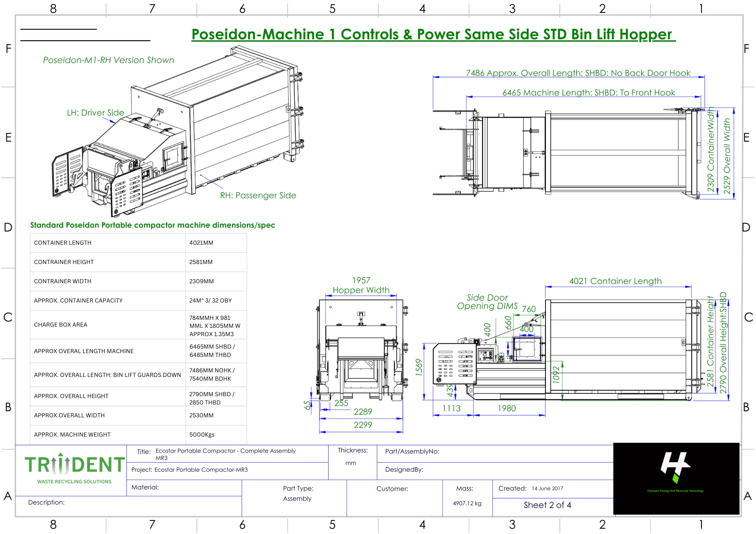756x534 pixels.
Task: Click the 'LH: Driver Side' label
Action: click(x=95, y=113)
